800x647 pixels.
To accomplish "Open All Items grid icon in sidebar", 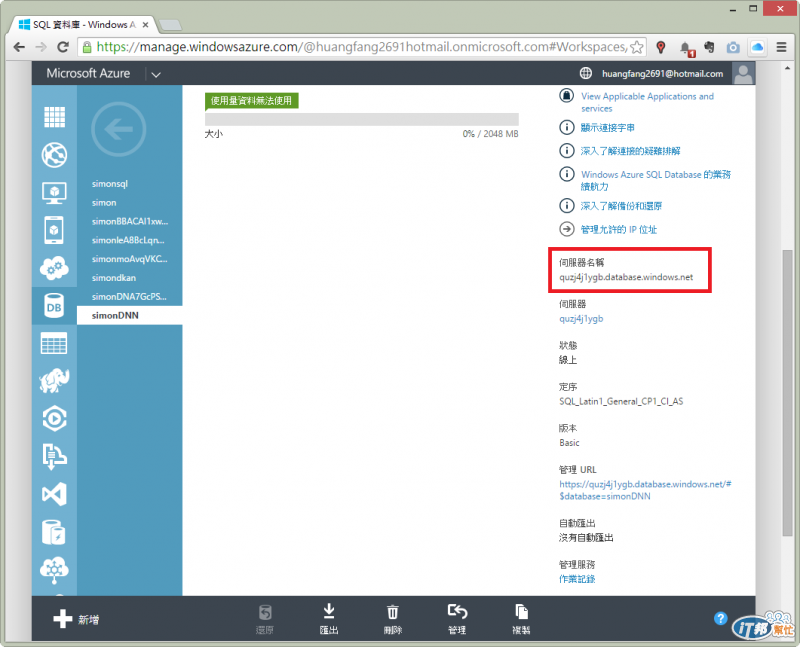I will click(x=54, y=117).
